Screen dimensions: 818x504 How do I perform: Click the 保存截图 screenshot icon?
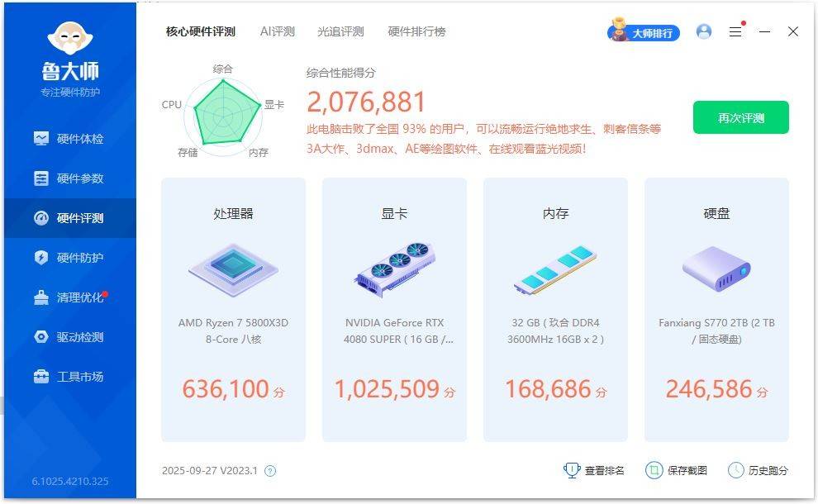[x=654, y=469]
